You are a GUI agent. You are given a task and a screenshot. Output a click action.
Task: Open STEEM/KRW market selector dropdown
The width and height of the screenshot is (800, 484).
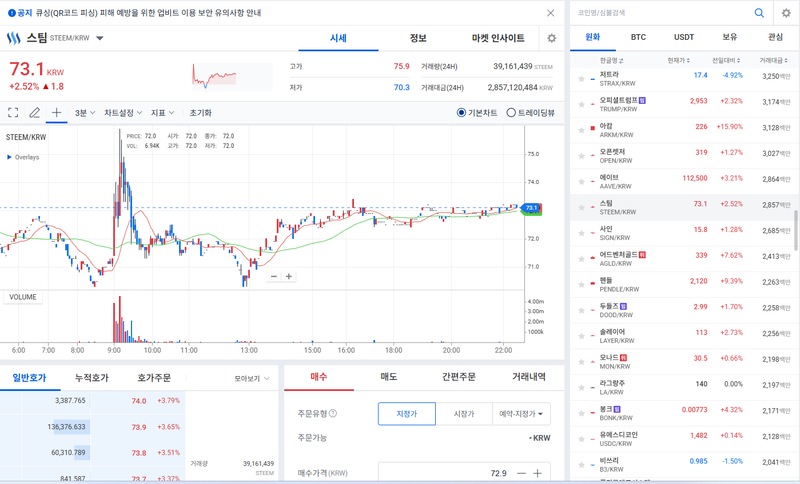pos(100,38)
